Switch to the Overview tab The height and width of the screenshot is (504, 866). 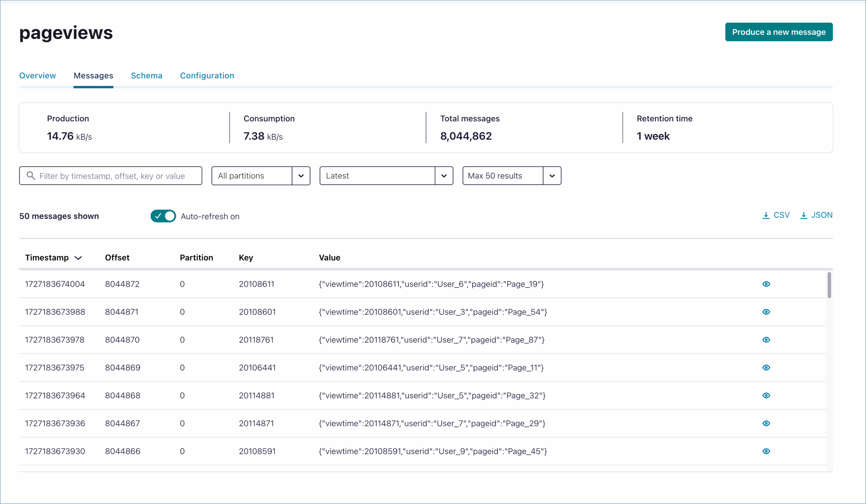[x=38, y=75]
